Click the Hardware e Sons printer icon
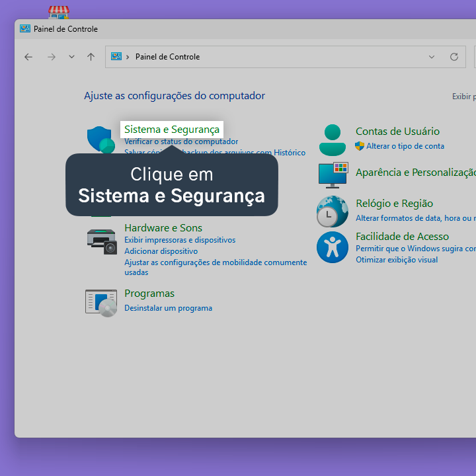 pyautogui.click(x=102, y=241)
